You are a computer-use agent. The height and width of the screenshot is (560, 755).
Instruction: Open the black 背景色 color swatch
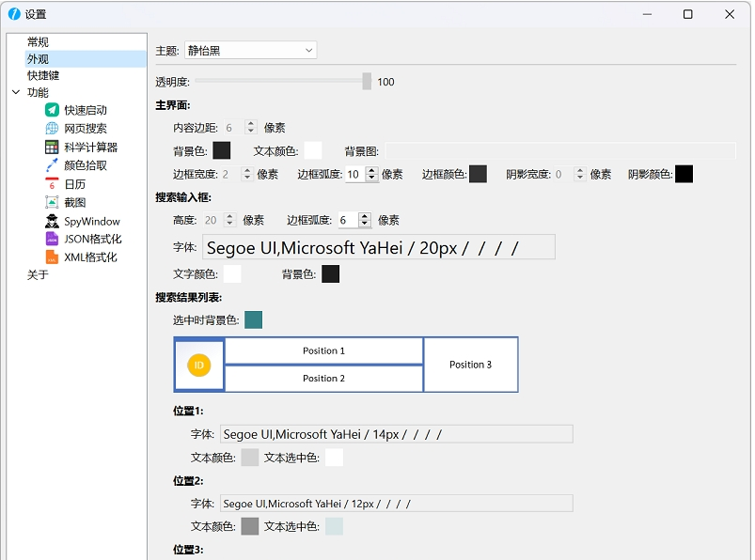coord(220,149)
